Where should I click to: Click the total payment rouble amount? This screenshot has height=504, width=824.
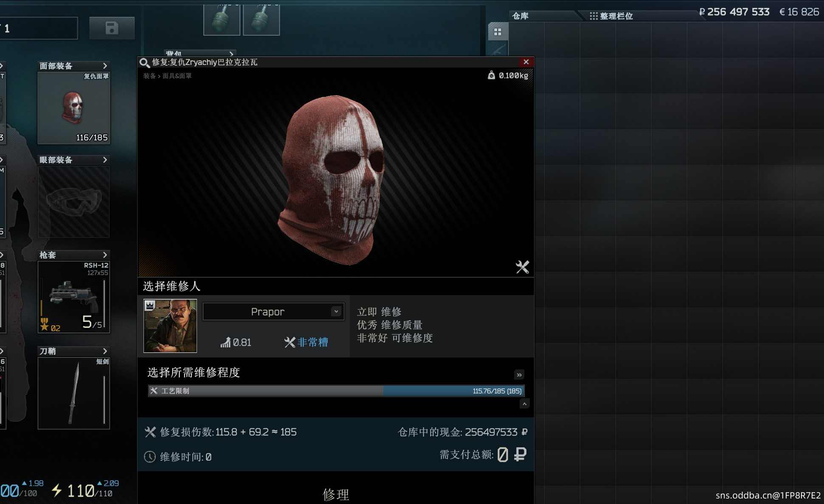coord(512,455)
